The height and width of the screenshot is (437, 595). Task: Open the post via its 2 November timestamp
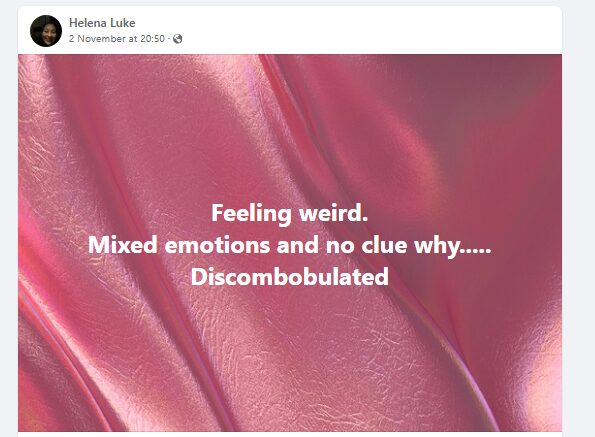pyautogui.click(x=117, y=39)
